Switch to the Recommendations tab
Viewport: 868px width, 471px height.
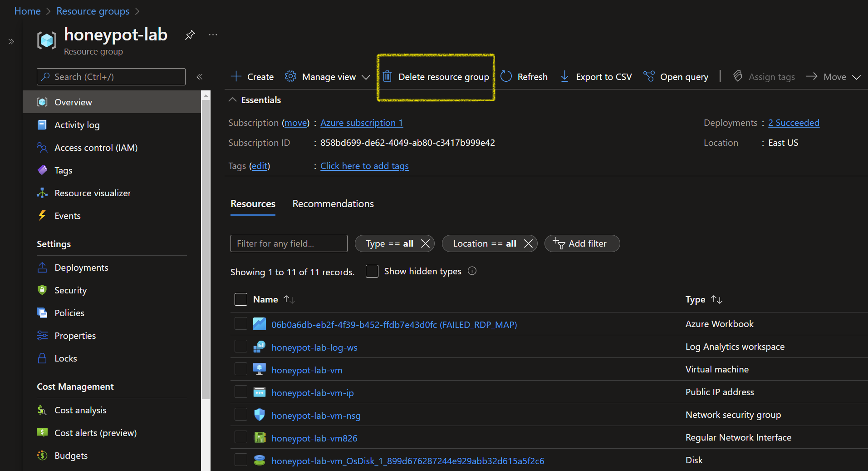(x=333, y=203)
